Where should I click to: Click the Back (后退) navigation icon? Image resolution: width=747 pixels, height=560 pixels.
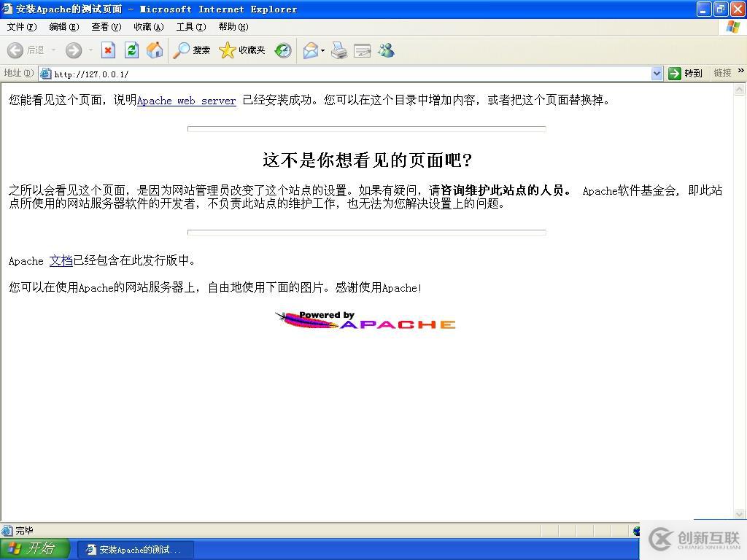16,50
